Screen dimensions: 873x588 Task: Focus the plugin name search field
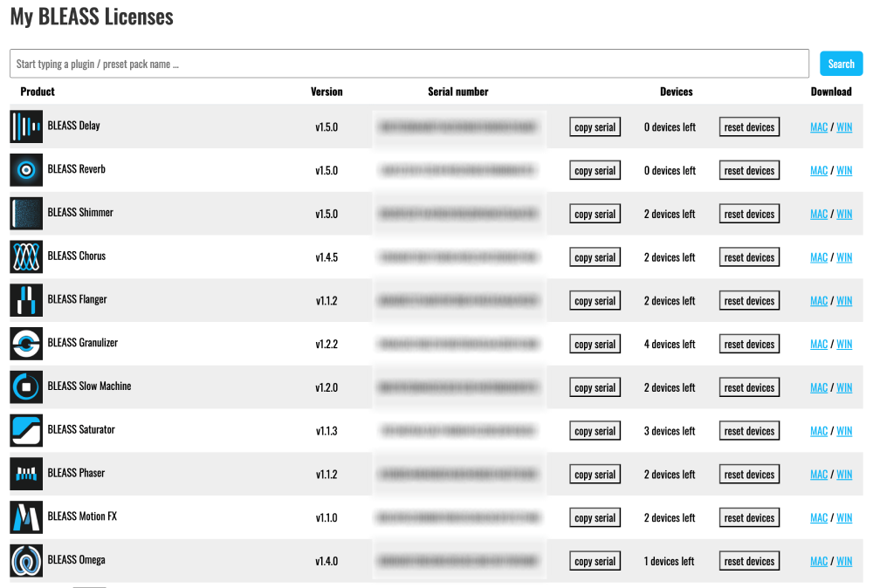tap(409, 64)
